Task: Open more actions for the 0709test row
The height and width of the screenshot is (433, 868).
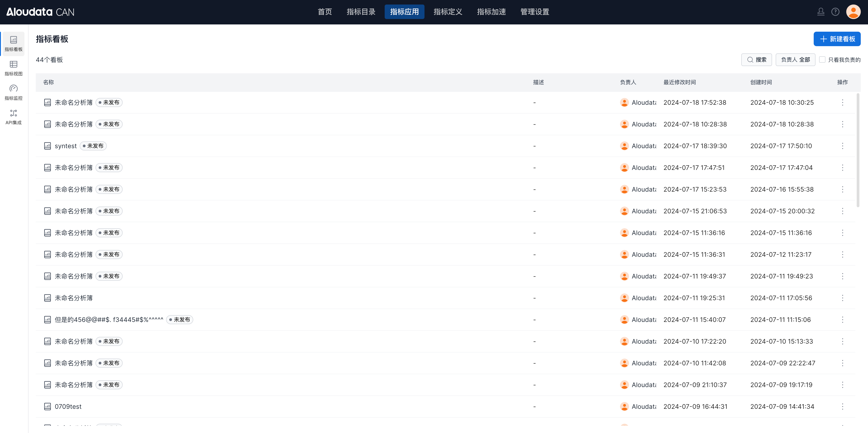Action: point(842,406)
